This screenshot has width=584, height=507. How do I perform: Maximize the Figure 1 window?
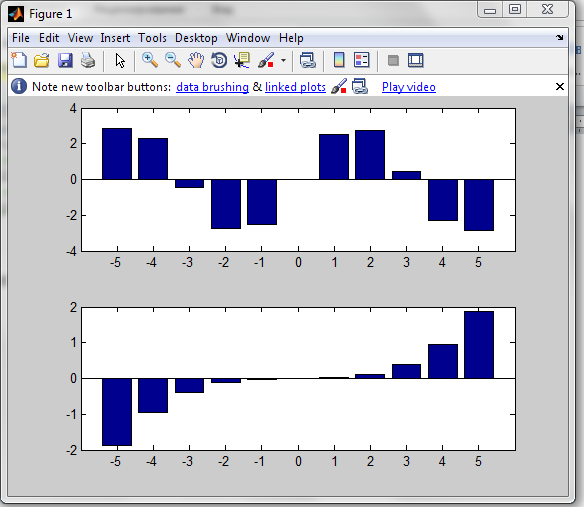click(x=515, y=9)
